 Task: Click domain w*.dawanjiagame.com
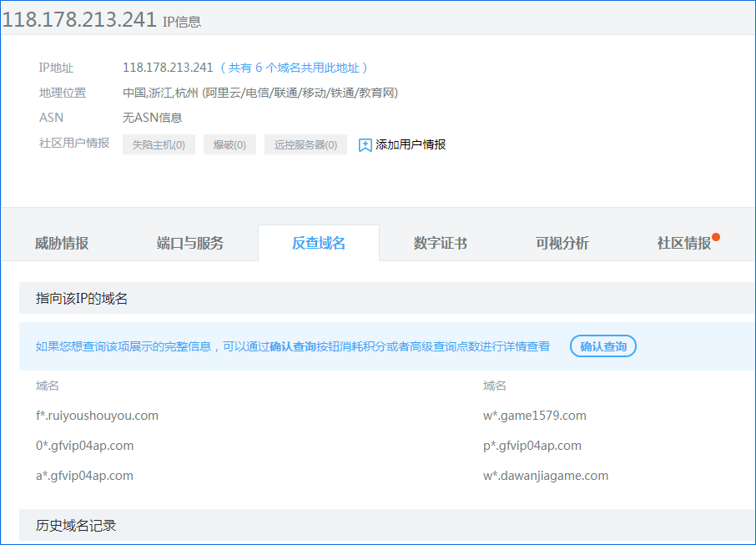pyautogui.click(x=545, y=476)
